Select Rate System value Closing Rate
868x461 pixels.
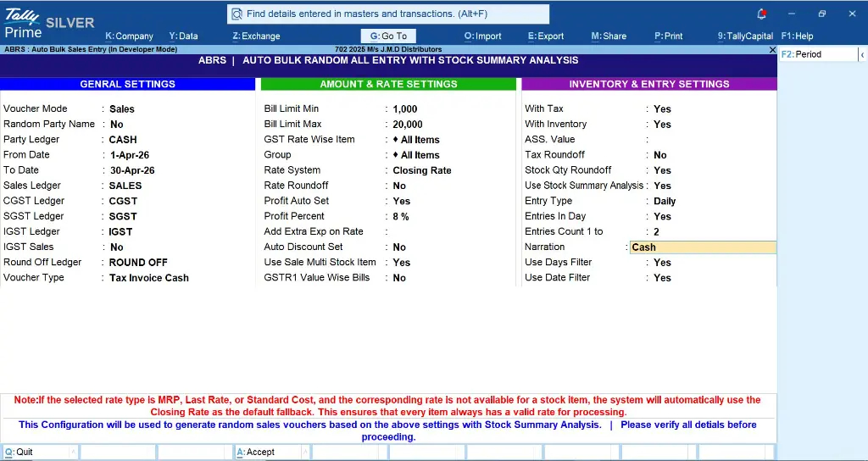coord(422,170)
